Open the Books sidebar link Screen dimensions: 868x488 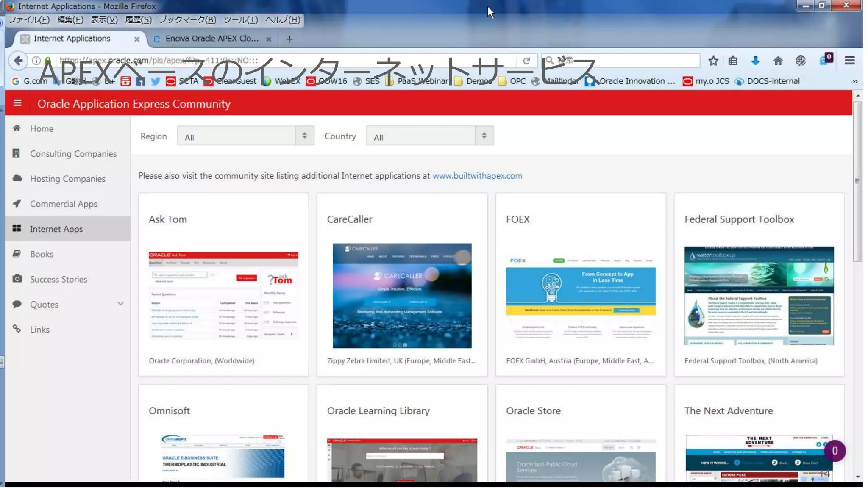42,254
